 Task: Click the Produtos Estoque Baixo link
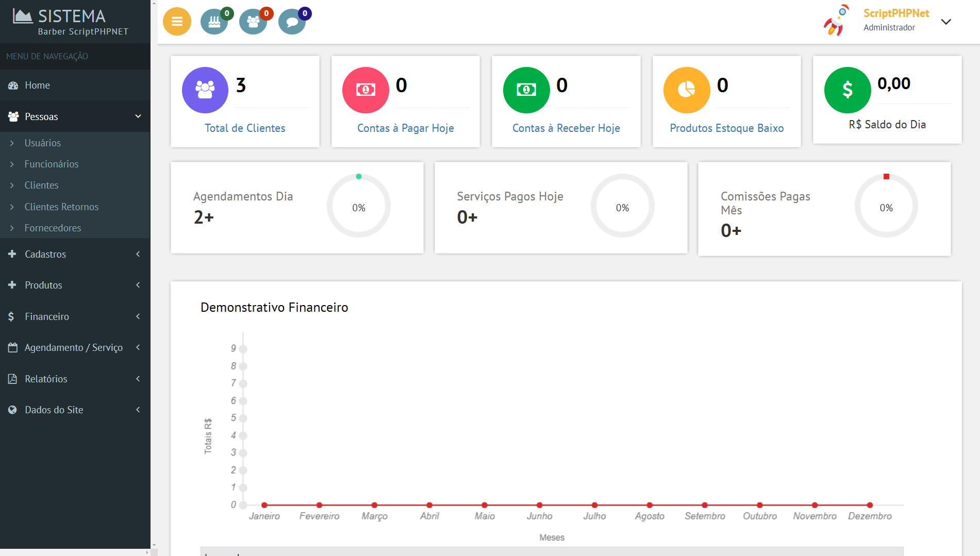click(726, 128)
